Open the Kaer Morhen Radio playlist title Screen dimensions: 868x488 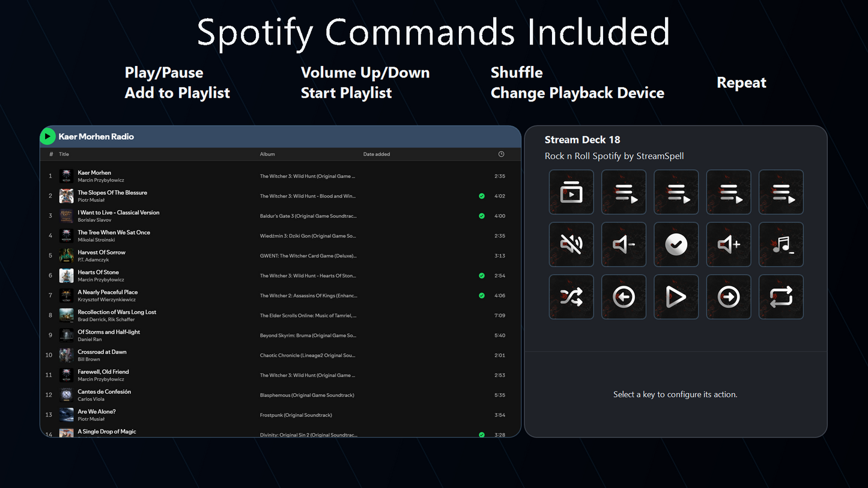96,137
